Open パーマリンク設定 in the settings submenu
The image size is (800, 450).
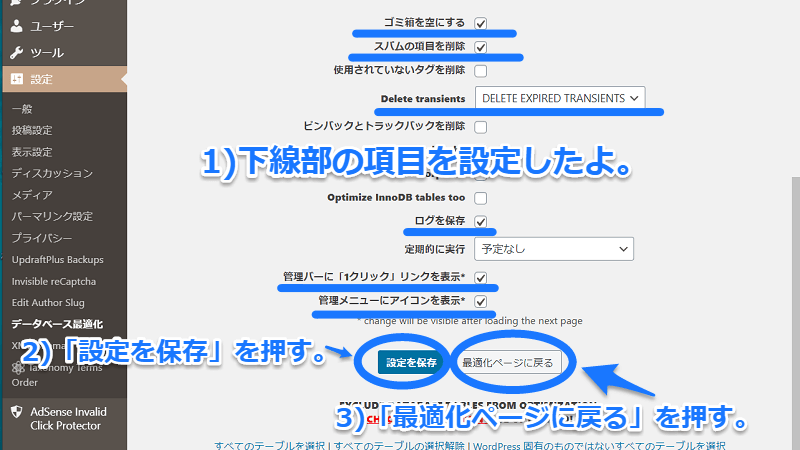click(52, 216)
